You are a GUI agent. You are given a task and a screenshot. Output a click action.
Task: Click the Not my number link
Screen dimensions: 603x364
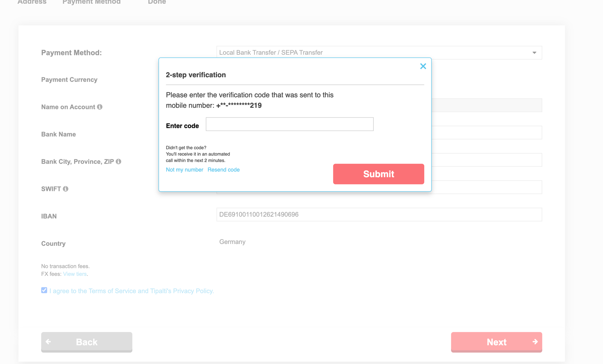pos(185,169)
